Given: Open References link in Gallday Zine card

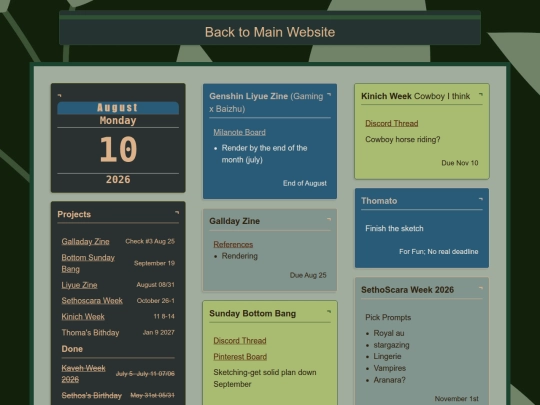Looking at the screenshot, I should point(233,244).
